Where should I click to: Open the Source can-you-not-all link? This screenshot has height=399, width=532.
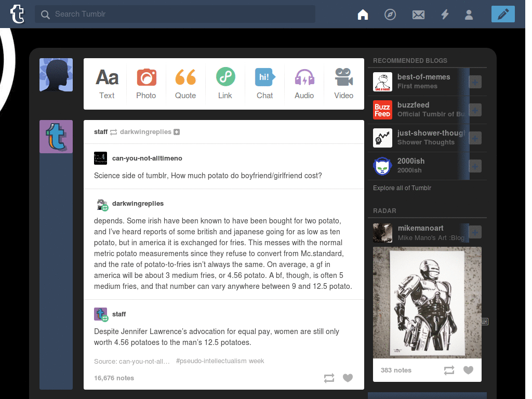[131, 362]
